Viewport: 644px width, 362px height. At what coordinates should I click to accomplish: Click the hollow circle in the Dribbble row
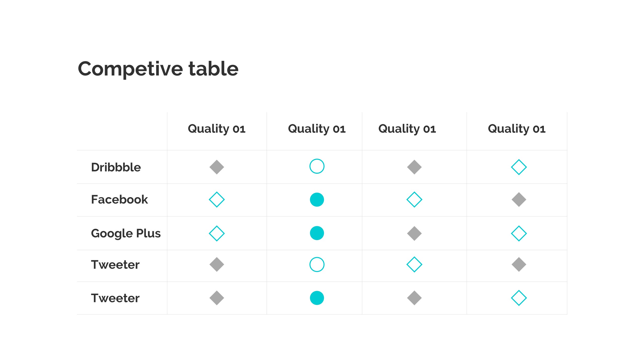tap(317, 166)
